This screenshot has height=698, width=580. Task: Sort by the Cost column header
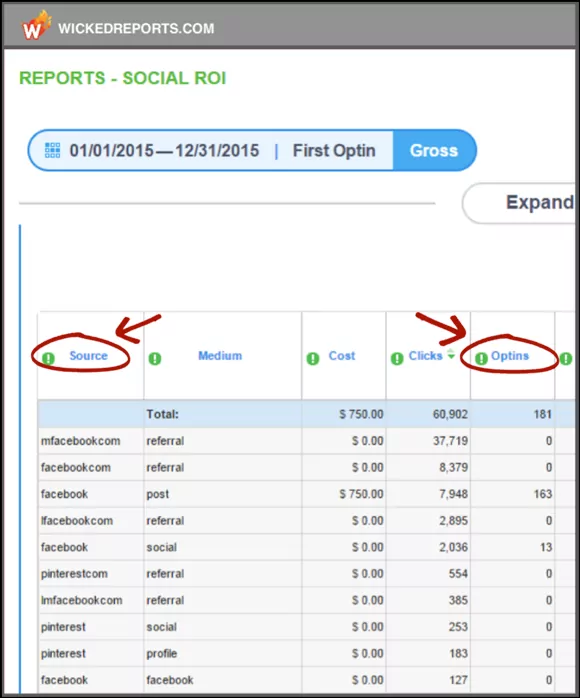coord(342,356)
